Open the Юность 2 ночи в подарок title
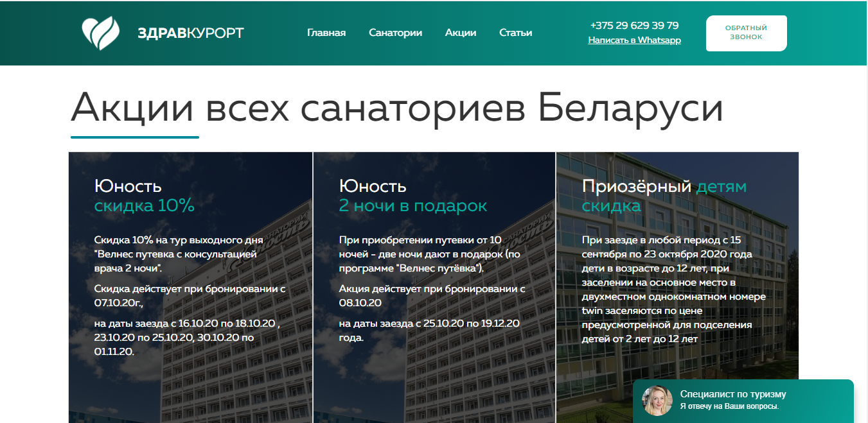The width and height of the screenshot is (868, 423). pos(412,196)
